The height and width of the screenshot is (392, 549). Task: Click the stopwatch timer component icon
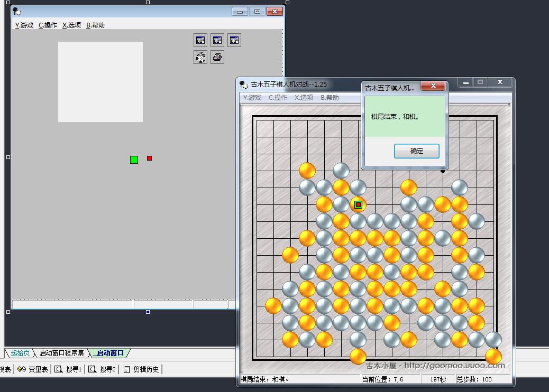click(x=200, y=57)
